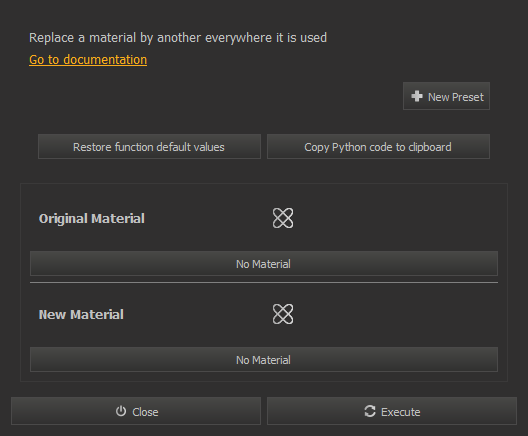
Task: Open the Go to documentation link
Action: [x=88, y=60]
